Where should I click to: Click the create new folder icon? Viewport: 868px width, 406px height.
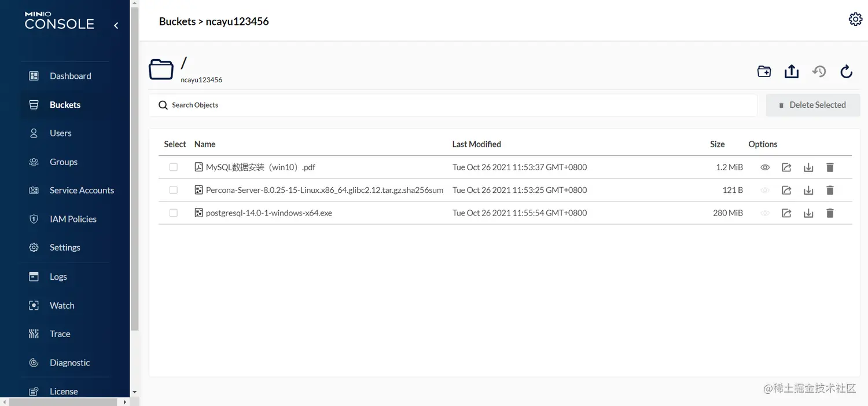click(x=764, y=71)
